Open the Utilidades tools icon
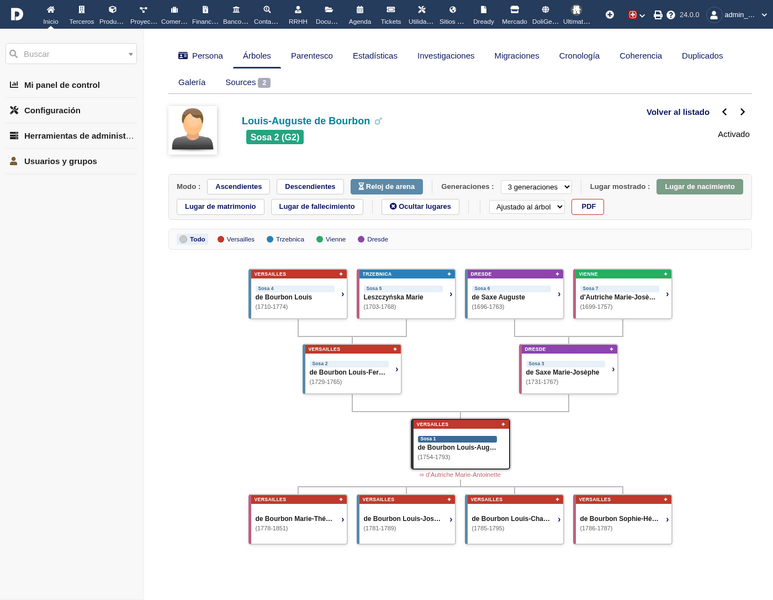Image resolution: width=773 pixels, height=600 pixels. pyautogui.click(x=422, y=9)
